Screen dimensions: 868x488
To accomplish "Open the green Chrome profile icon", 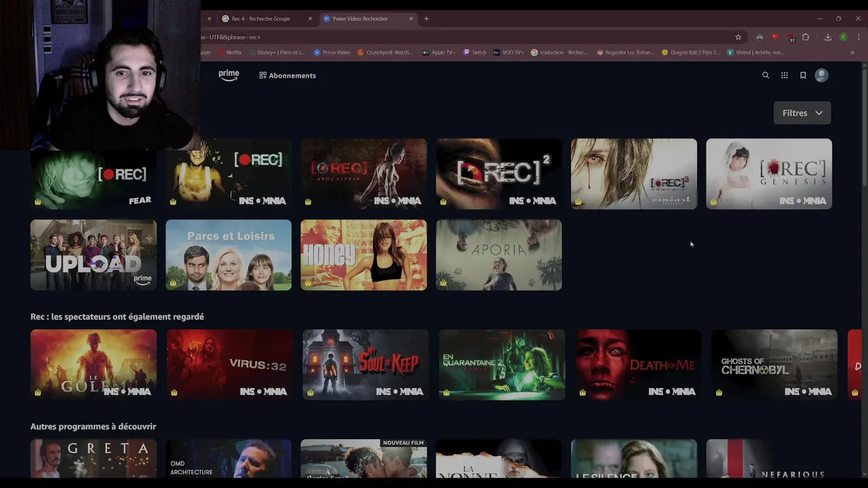I will pos(844,37).
